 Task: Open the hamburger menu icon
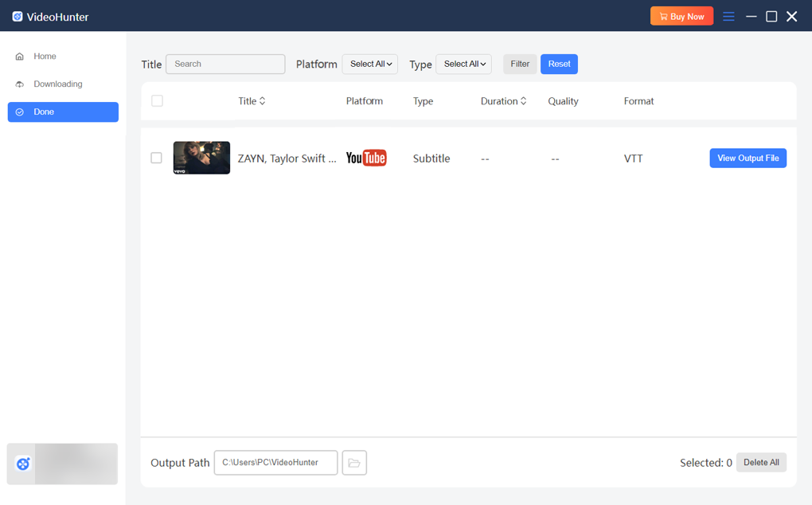728,17
